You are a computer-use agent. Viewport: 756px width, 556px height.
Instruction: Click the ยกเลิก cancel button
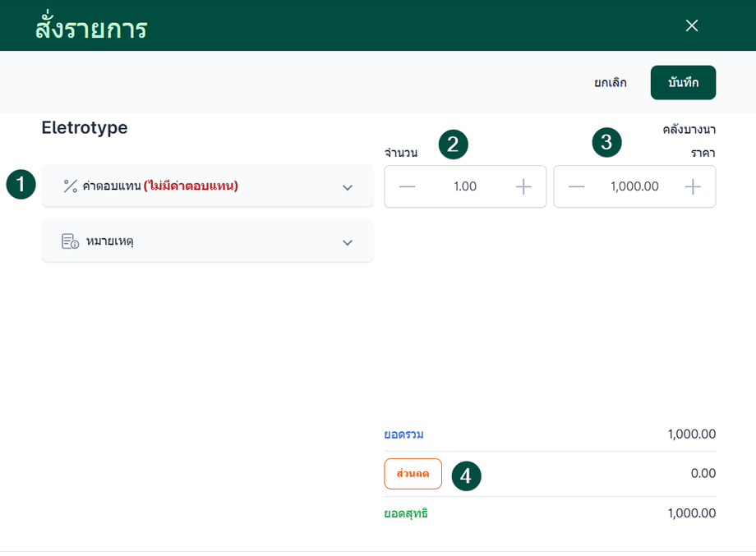tap(610, 83)
